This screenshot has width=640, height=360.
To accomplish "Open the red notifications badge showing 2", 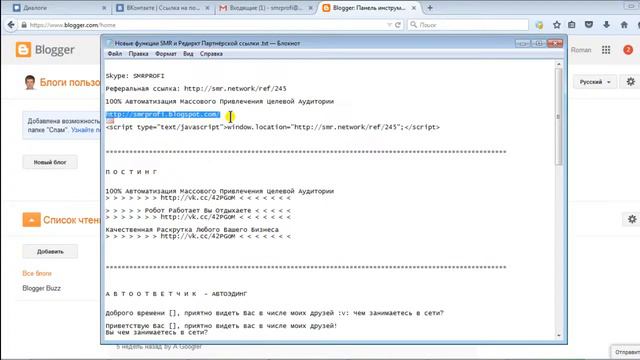I will coord(628,50).
